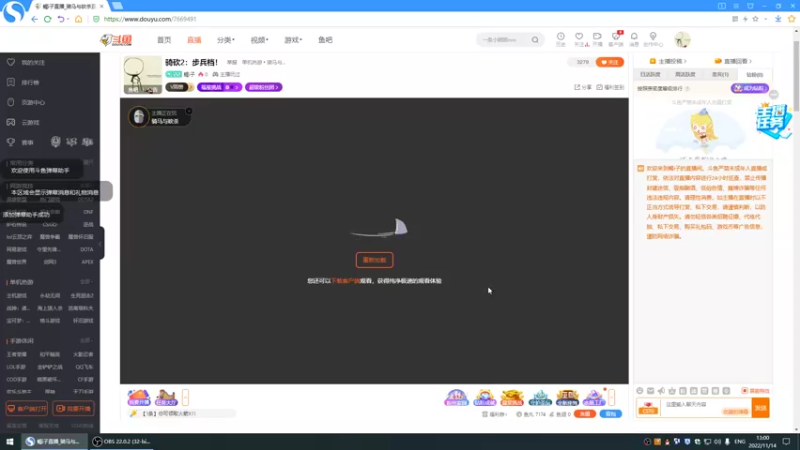Open the messages bell icon
This screenshot has width=800, height=450.
[634, 39]
